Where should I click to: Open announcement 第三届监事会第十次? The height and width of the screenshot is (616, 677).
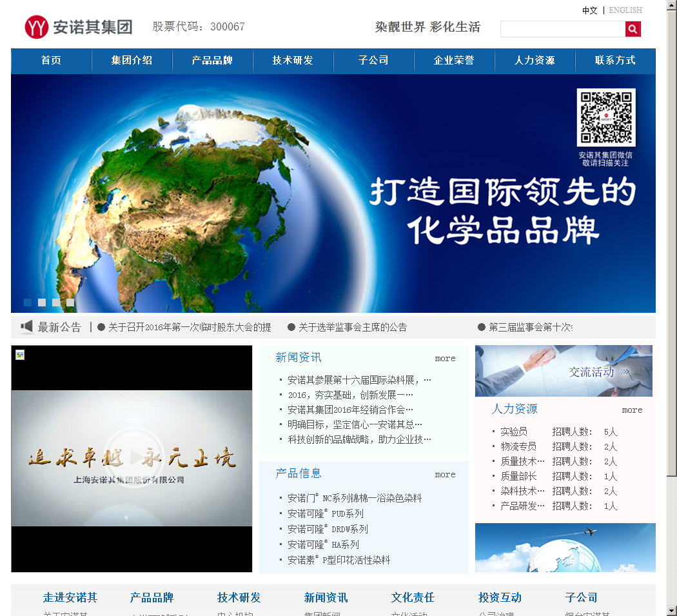coord(531,328)
